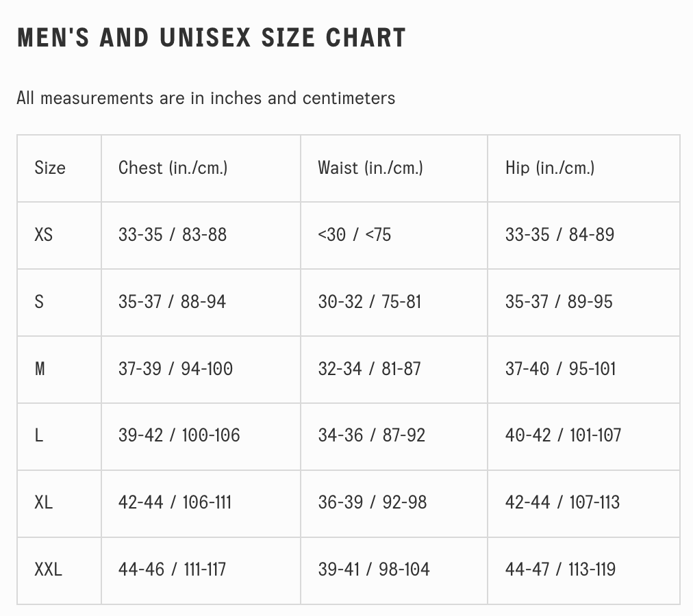This screenshot has width=693, height=616.
Task: Click the L waist cell 34-36 / 87-92
Action: (371, 435)
